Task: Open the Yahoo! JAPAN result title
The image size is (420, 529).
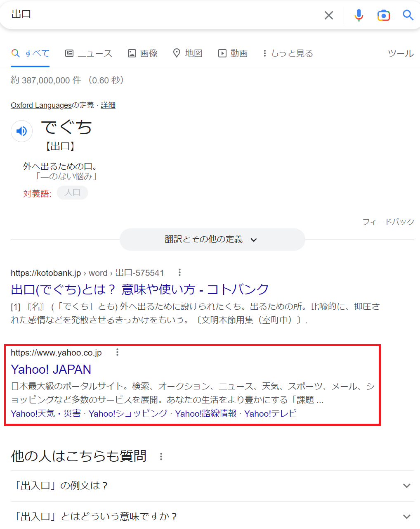Action: [51, 369]
